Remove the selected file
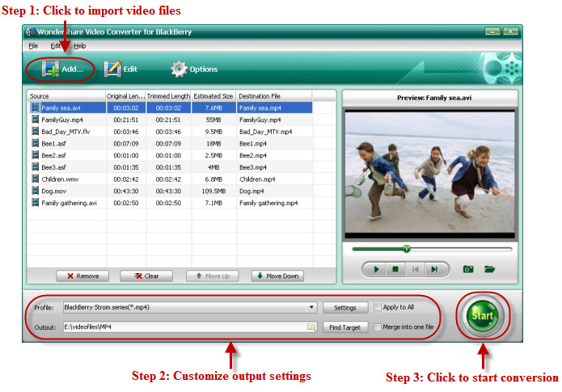This screenshot has height=392, width=562. [x=82, y=276]
